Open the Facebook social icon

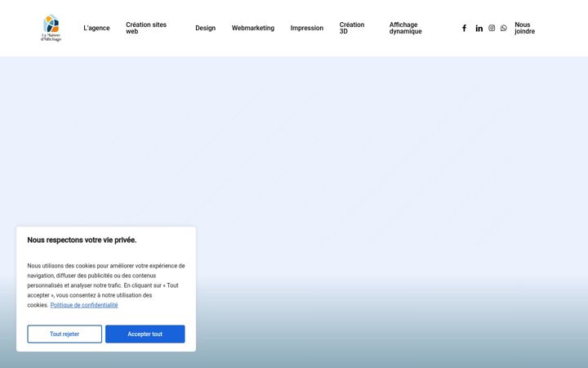click(464, 28)
